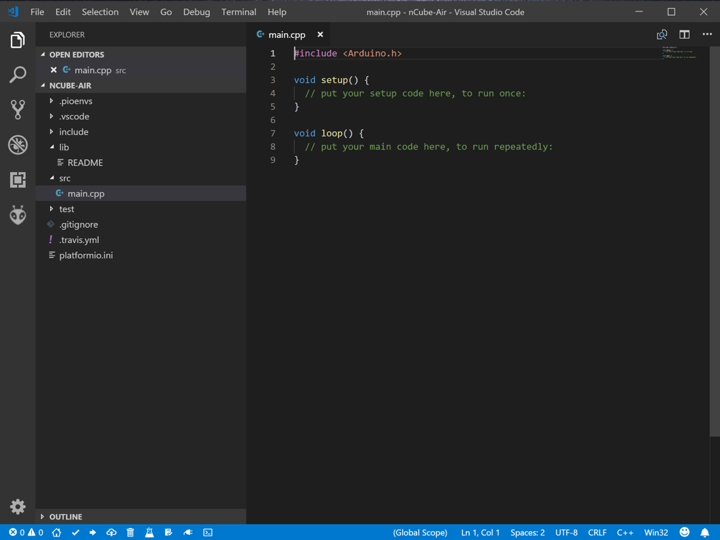
Task: Collapse the Open Editors section
Action: click(x=43, y=55)
